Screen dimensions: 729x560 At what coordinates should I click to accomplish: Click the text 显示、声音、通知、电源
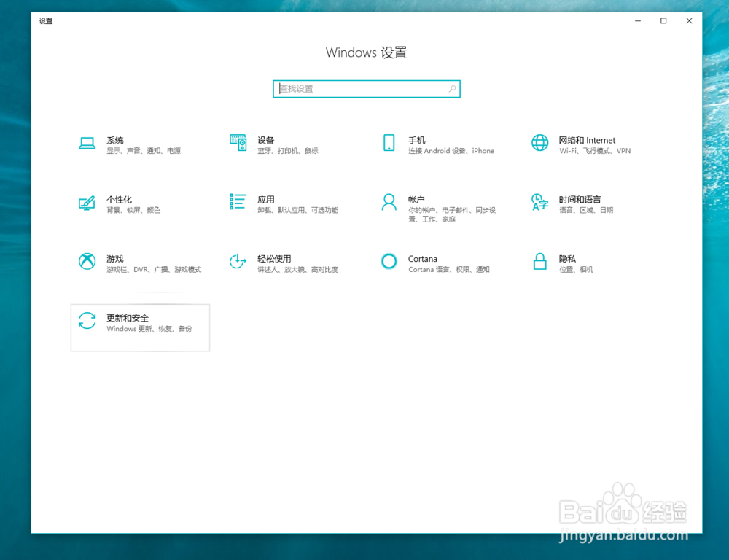[144, 151]
